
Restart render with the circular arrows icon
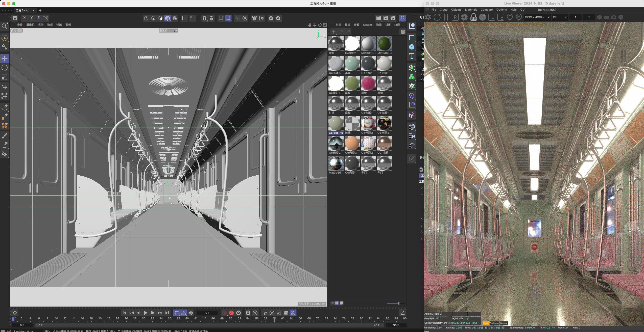click(x=437, y=17)
